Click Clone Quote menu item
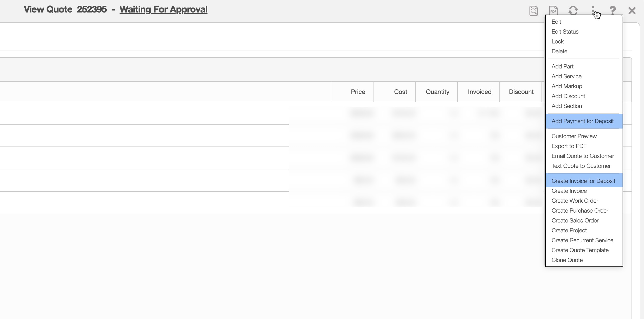The image size is (644, 319). (567, 260)
